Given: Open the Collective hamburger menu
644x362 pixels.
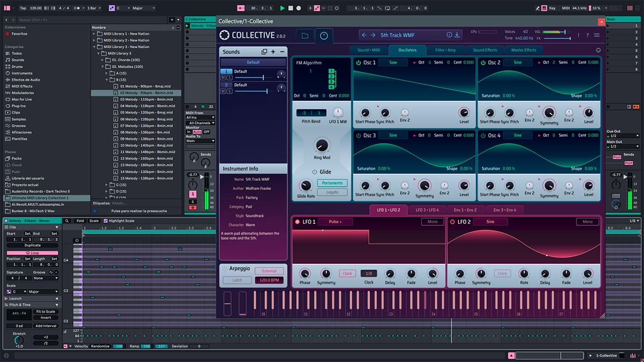Looking at the screenshot, I should click(x=597, y=35).
